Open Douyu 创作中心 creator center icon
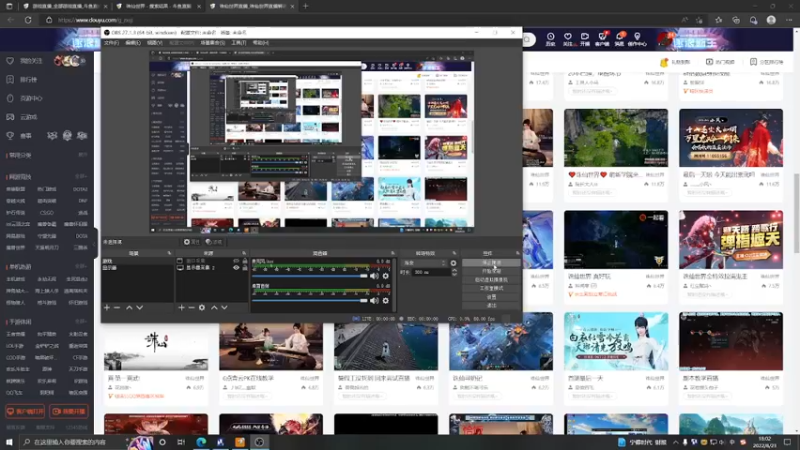 coord(637,39)
